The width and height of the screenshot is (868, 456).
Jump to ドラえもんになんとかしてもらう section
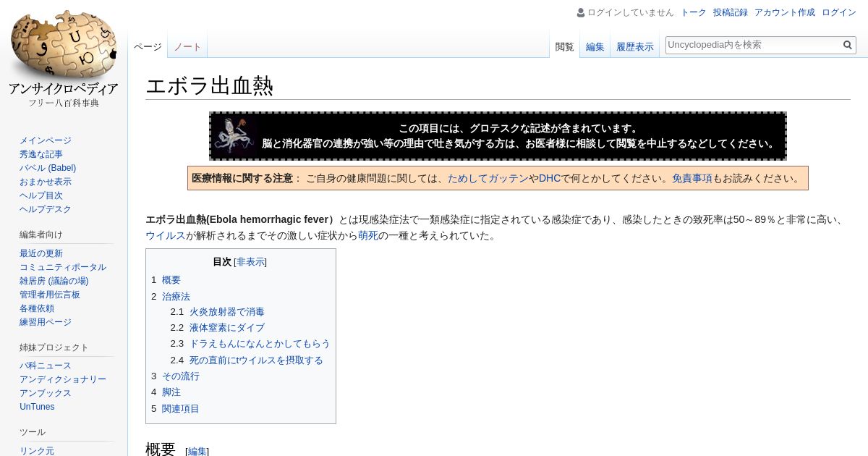[260, 344]
